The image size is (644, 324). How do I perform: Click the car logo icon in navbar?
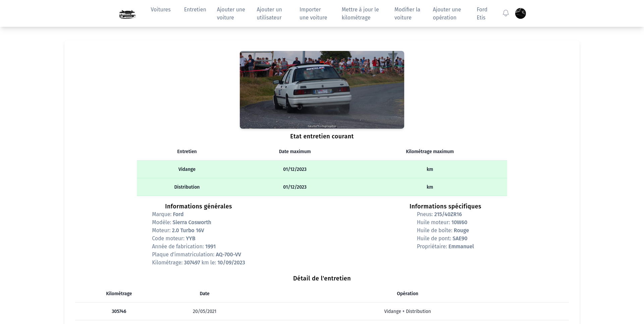[127, 14]
